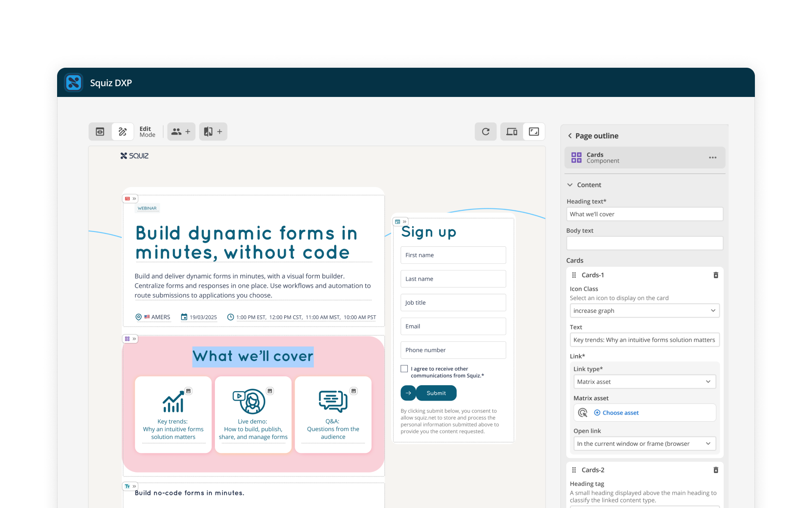This screenshot has width=812, height=508.
Task: Select the Edit Mode pencil icon
Action: (x=123, y=131)
